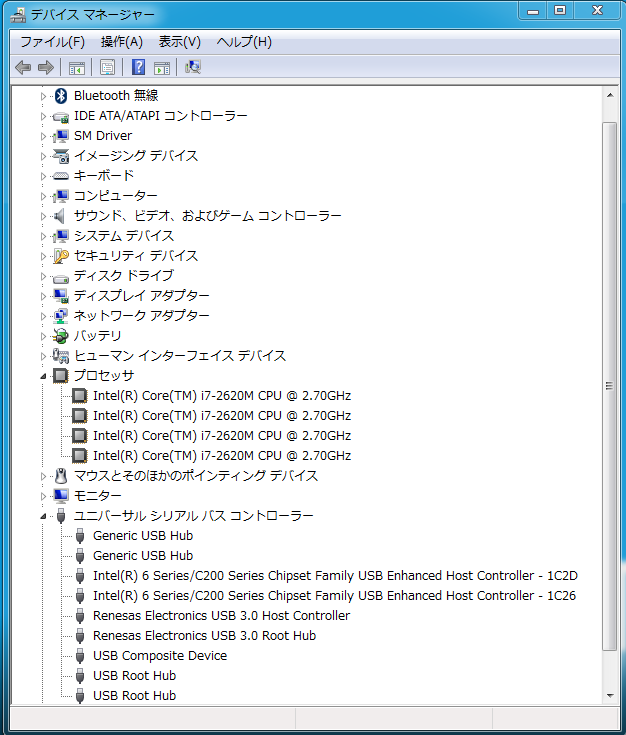Select the second Generic USB Hub

143,555
